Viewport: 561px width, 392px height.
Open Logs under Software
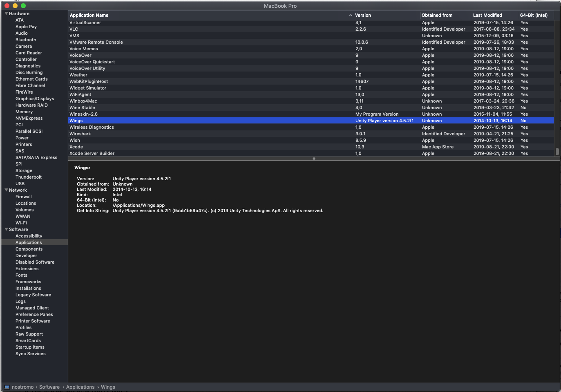point(20,301)
